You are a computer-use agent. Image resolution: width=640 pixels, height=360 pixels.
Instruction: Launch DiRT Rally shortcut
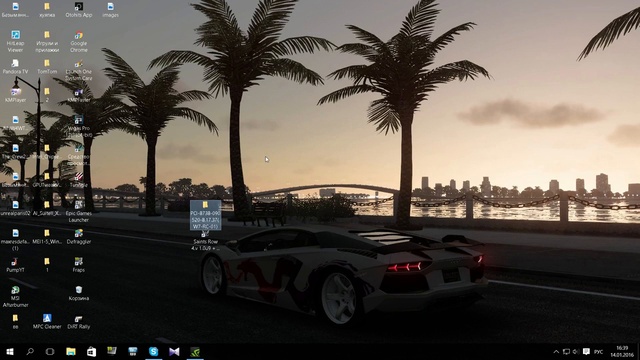79,321
